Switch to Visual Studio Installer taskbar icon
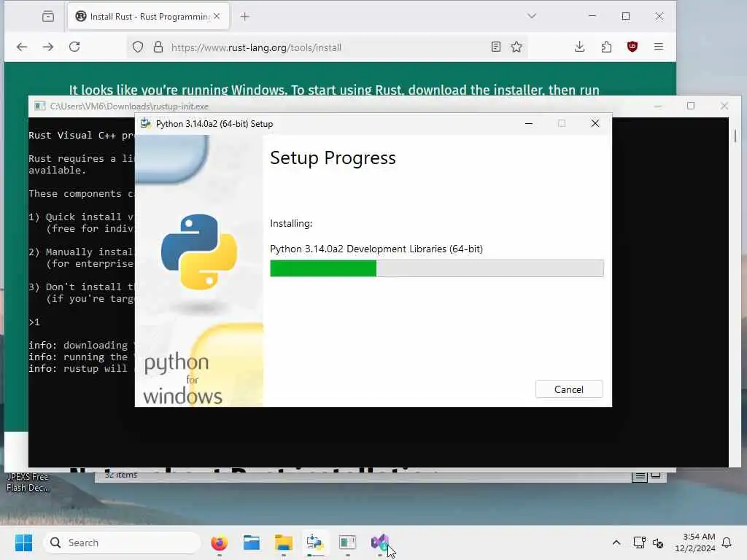747x560 pixels. (379, 542)
